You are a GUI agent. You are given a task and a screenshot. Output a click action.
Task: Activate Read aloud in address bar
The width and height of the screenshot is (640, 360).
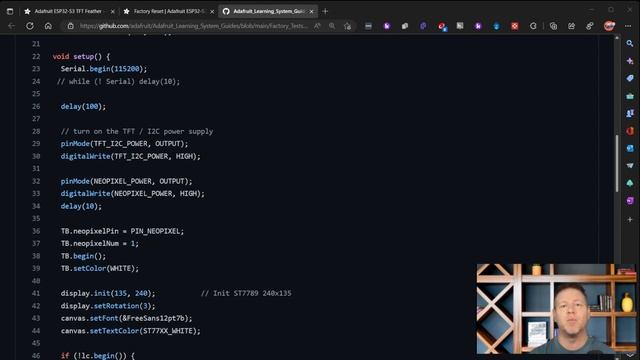pos(317,26)
